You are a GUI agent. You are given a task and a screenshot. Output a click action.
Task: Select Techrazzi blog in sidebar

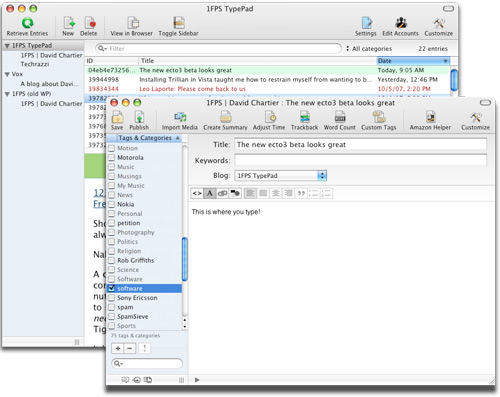(x=35, y=64)
